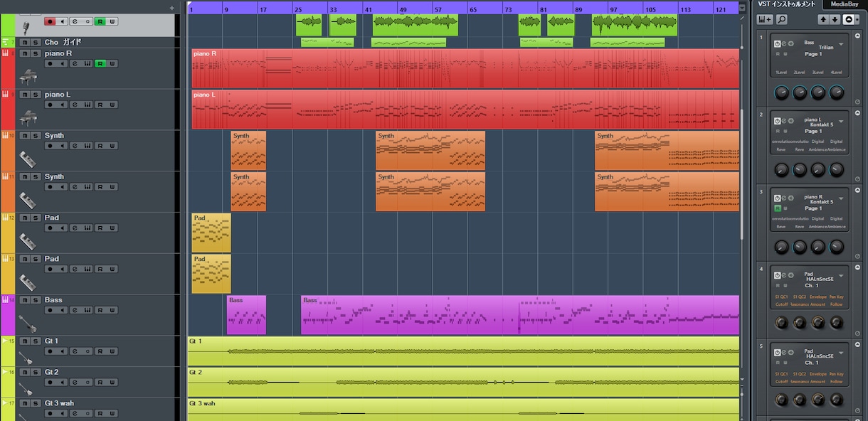Image resolution: width=868 pixels, height=421 pixels.
Task: Disable Read automation on piano R track
Action: pos(100,63)
